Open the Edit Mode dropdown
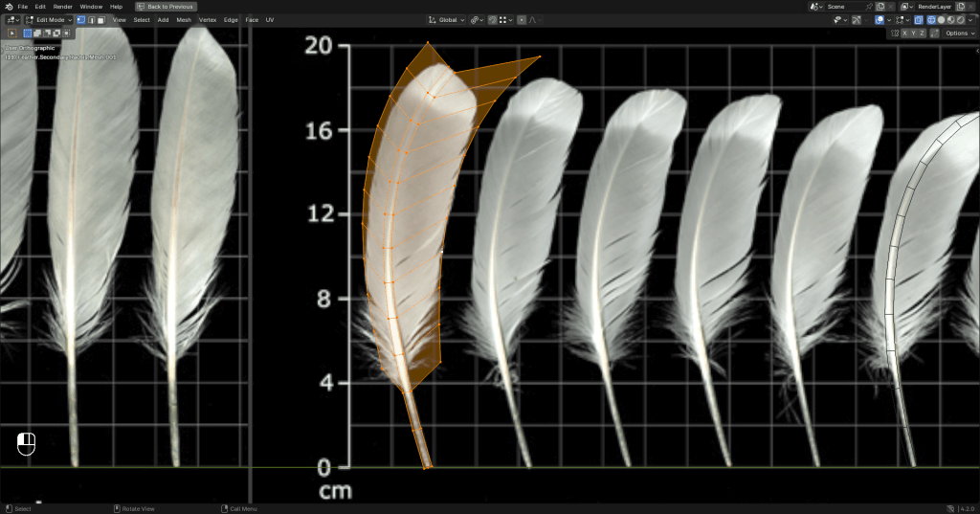 pos(48,19)
